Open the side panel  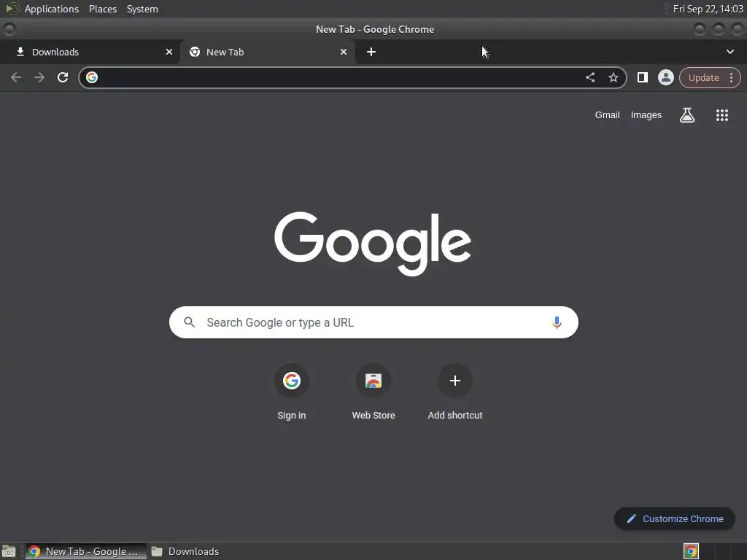coord(642,77)
